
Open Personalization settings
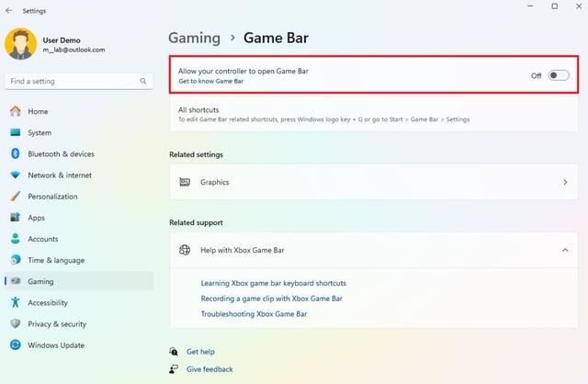80,196
